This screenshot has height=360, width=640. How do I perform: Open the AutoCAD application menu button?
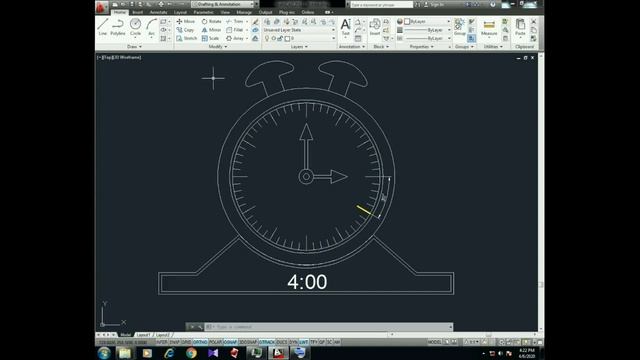102,7
